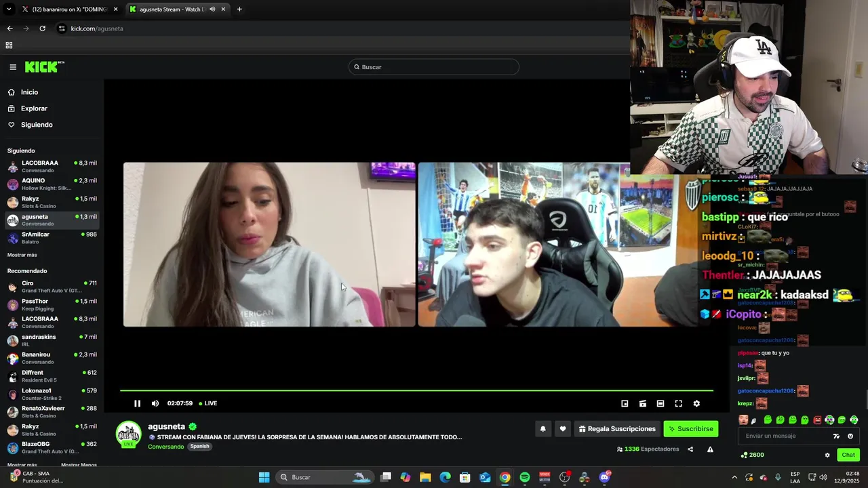Viewport: 868px width, 488px height.
Task: Send message with Chat button
Action: [x=848, y=455]
